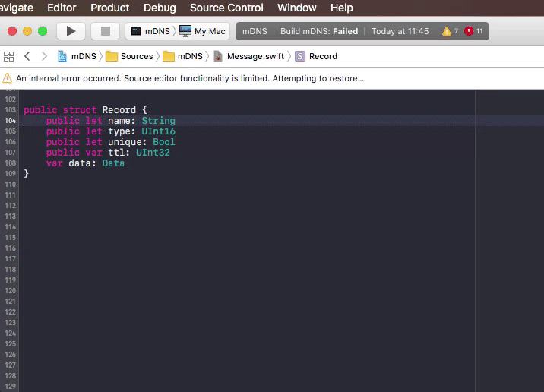Image resolution: width=544 pixels, height=392 pixels.
Task: Go back in editor history
Action: (27, 56)
